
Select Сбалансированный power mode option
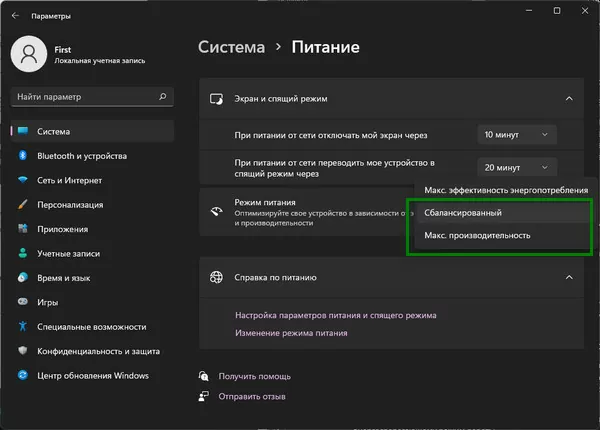coord(463,213)
